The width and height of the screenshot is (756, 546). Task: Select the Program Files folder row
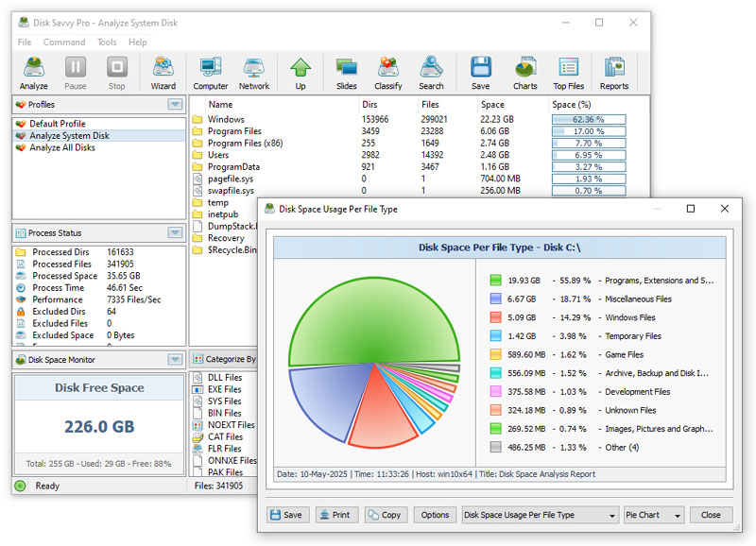pos(234,131)
